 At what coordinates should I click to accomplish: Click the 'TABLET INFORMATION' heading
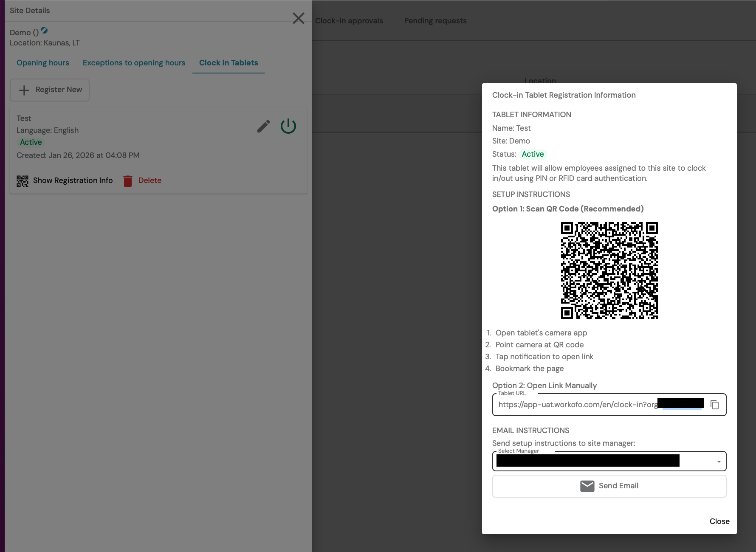pos(532,115)
